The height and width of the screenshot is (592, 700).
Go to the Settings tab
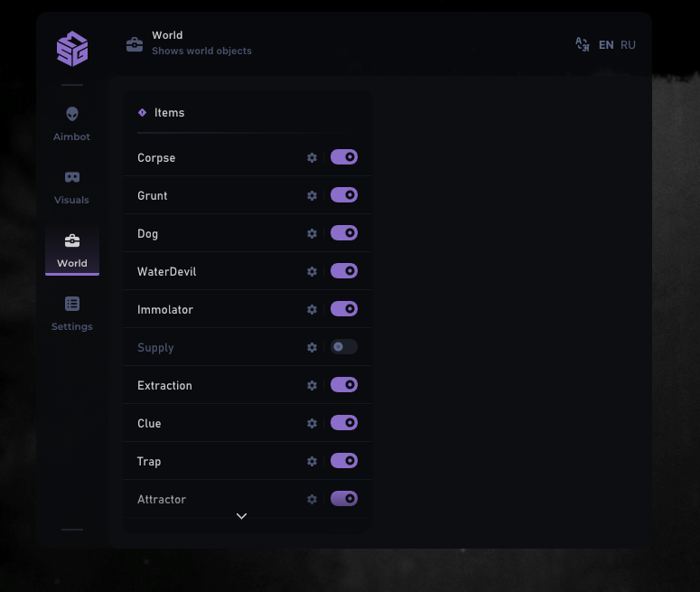coord(72,314)
